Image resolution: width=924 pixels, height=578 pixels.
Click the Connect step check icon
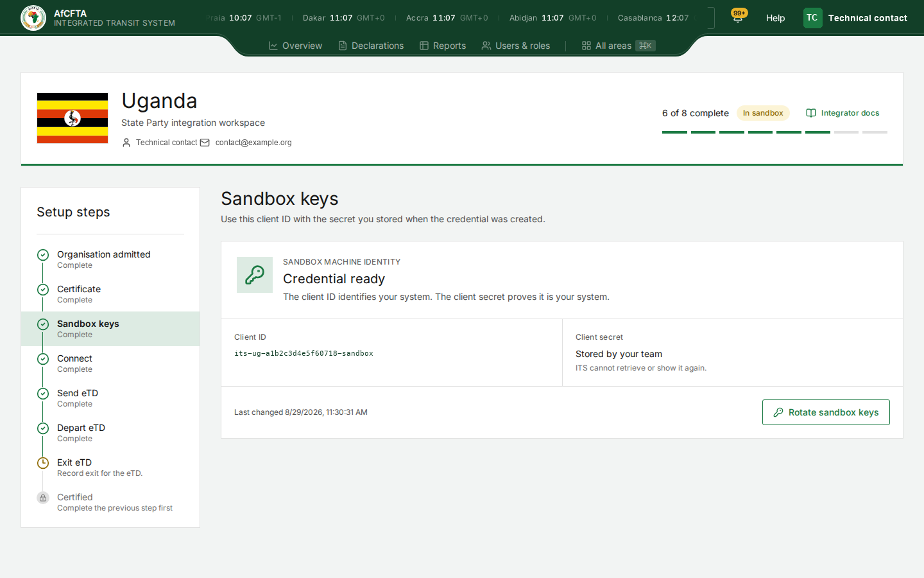43,359
